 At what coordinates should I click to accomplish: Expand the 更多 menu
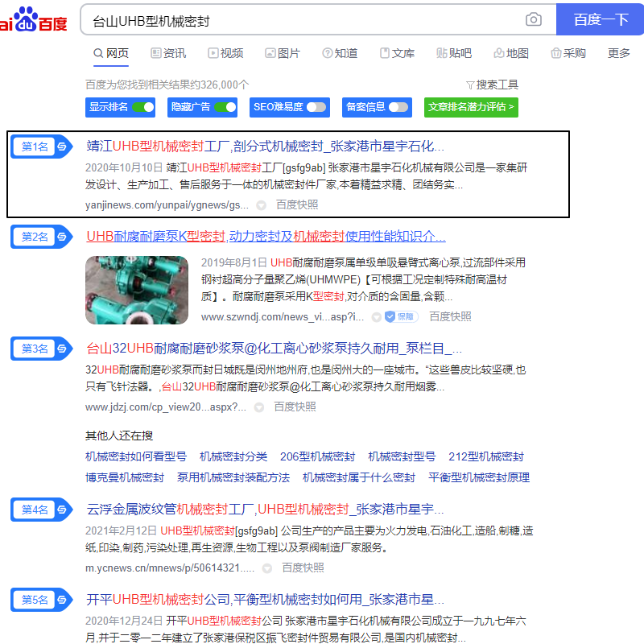[618, 53]
